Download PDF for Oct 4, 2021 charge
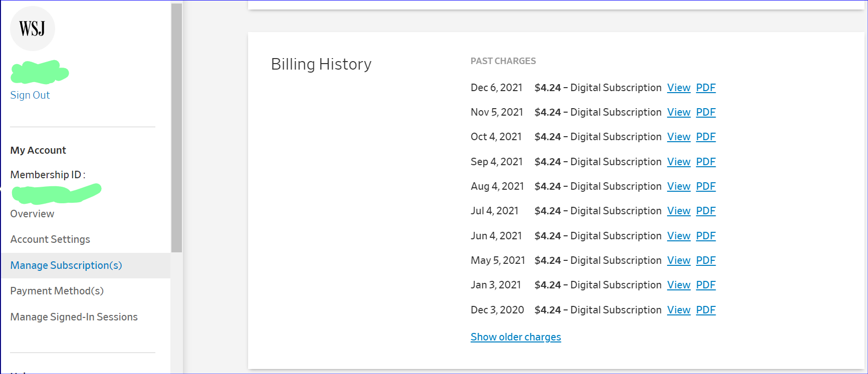 click(x=706, y=137)
